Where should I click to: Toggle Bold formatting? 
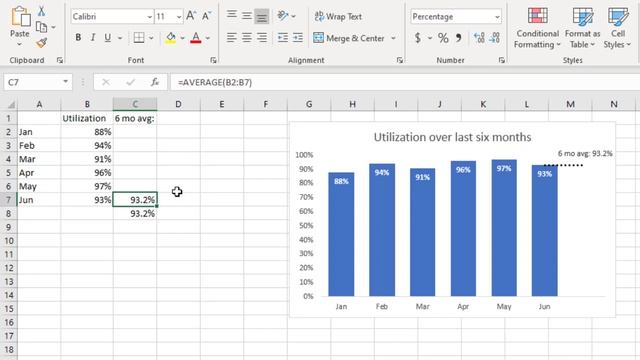(78, 38)
